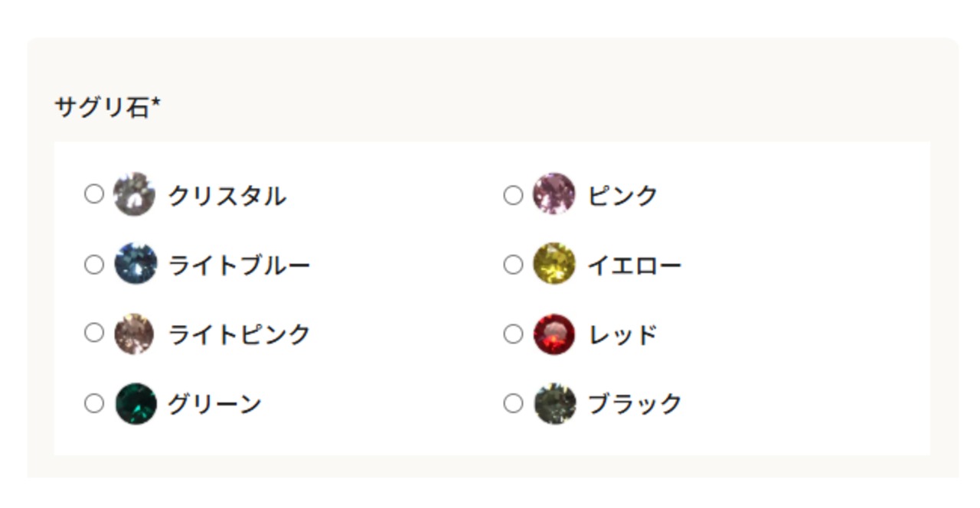The image size is (980, 508).
Task: Choose the ピンク radio option
Action: point(513,196)
